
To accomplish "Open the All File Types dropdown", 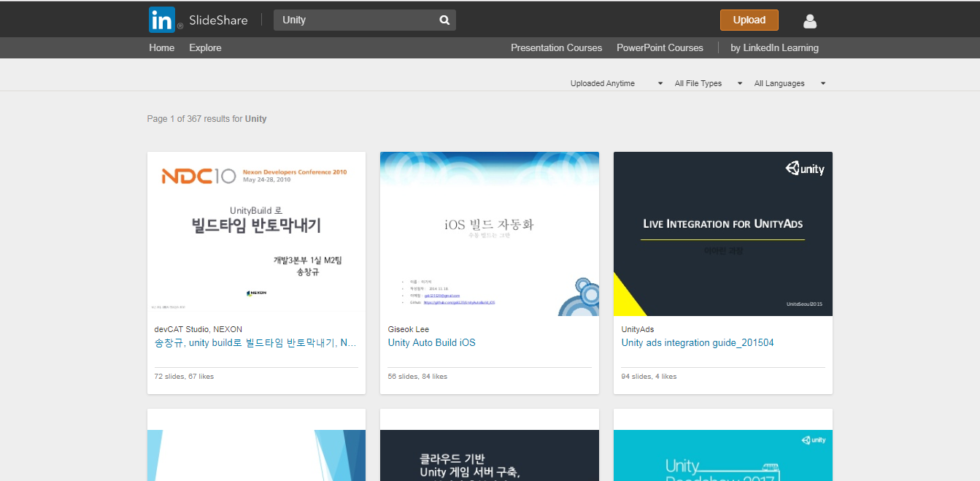I will 709,83.
